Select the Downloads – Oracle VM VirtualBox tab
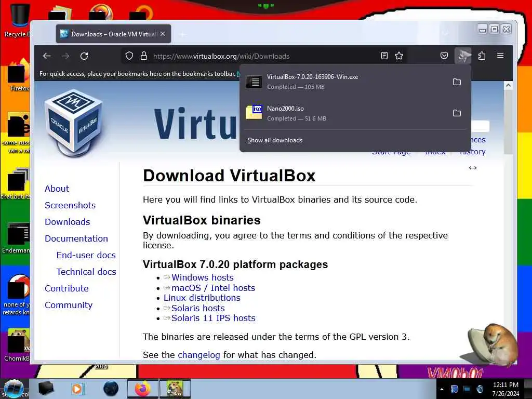The width and height of the screenshot is (532, 399). coord(113,34)
